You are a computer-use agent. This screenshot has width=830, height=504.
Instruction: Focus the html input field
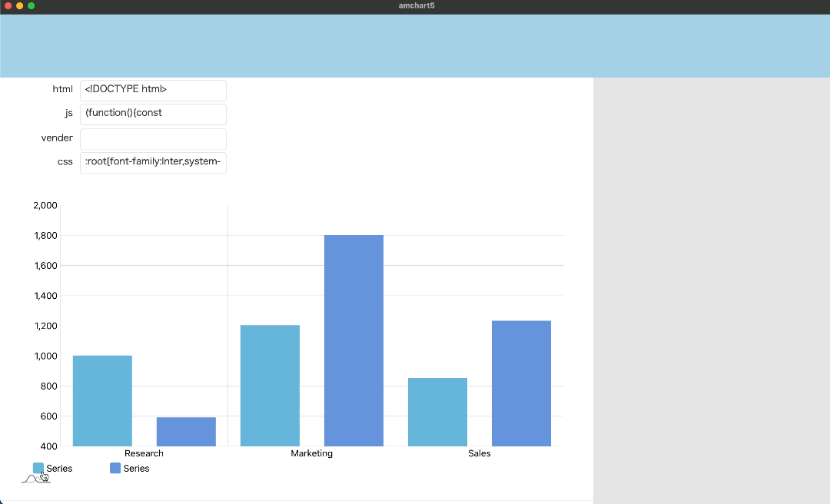coord(153,90)
